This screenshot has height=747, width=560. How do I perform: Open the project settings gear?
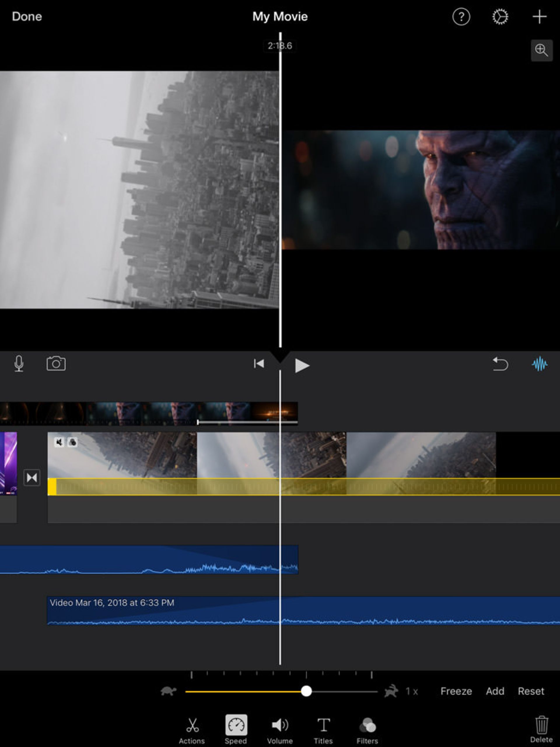click(x=500, y=16)
